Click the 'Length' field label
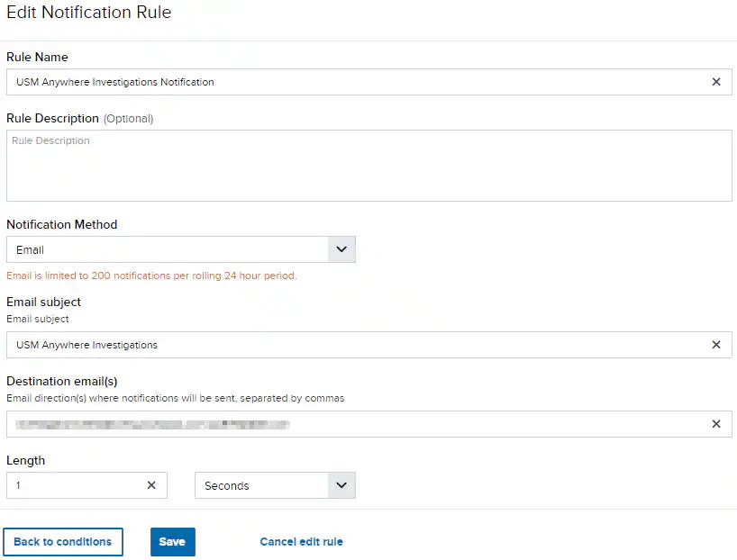This screenshot has height=560, width=737. [x=26, y=460]
